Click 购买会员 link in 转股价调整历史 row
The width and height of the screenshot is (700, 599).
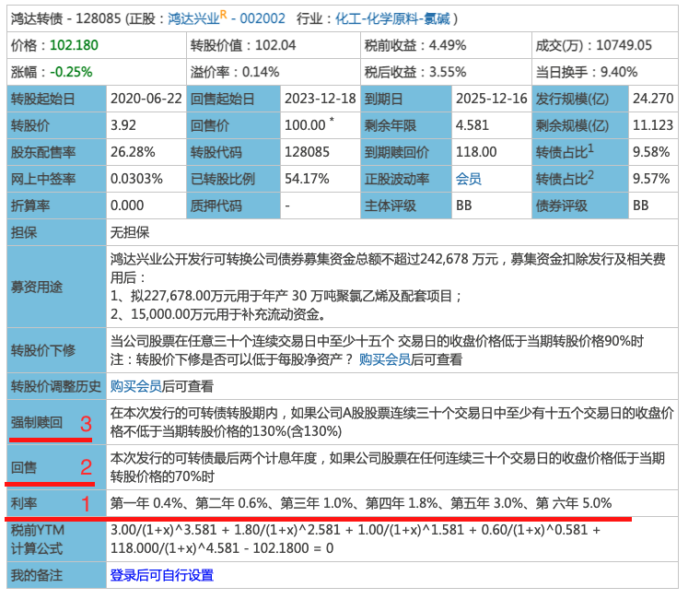(x=136, y=386)
